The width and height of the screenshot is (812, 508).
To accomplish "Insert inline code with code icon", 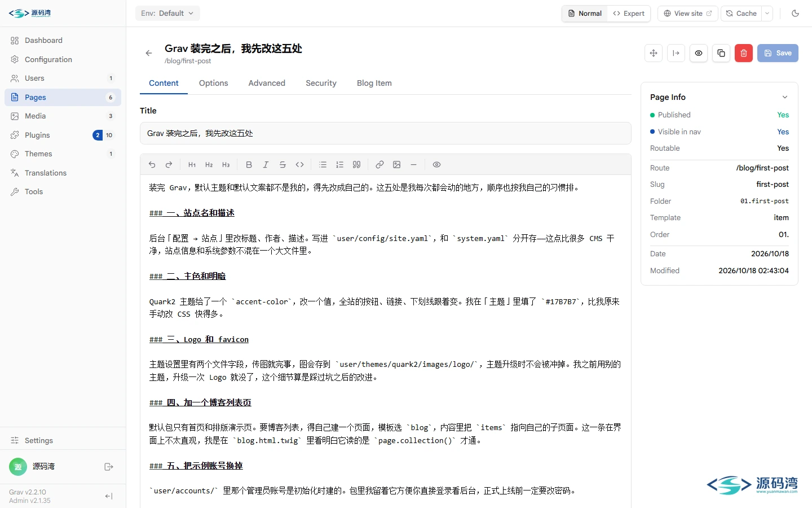I will (299, 165).
